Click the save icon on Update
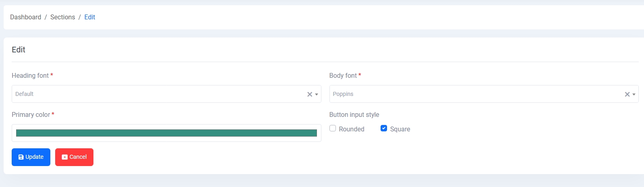The height and width of the screenshot is (187, 644). (x=21, y=157)
